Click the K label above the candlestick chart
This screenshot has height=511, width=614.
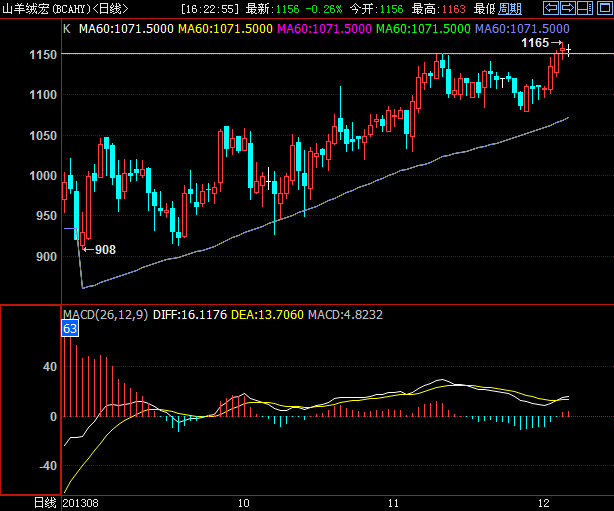click(x=67, y=29)
